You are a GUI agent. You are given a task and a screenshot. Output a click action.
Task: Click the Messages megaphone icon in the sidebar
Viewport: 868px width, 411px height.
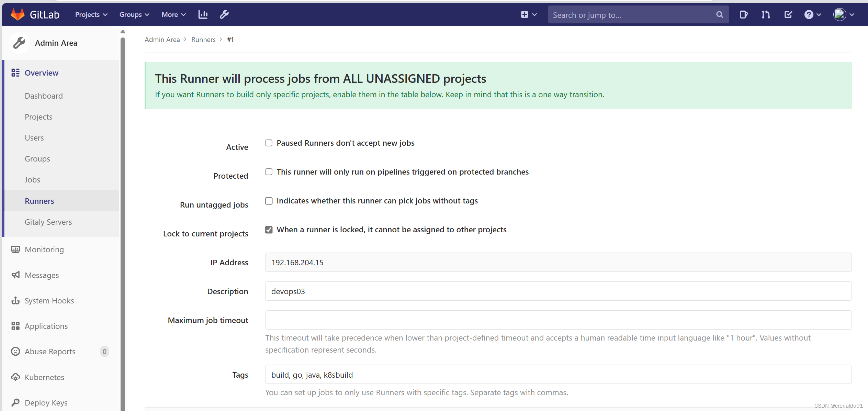coord(15,275)
